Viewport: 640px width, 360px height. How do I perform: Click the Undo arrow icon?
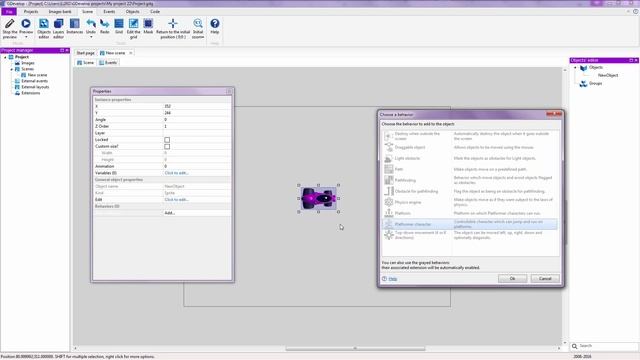91,24
